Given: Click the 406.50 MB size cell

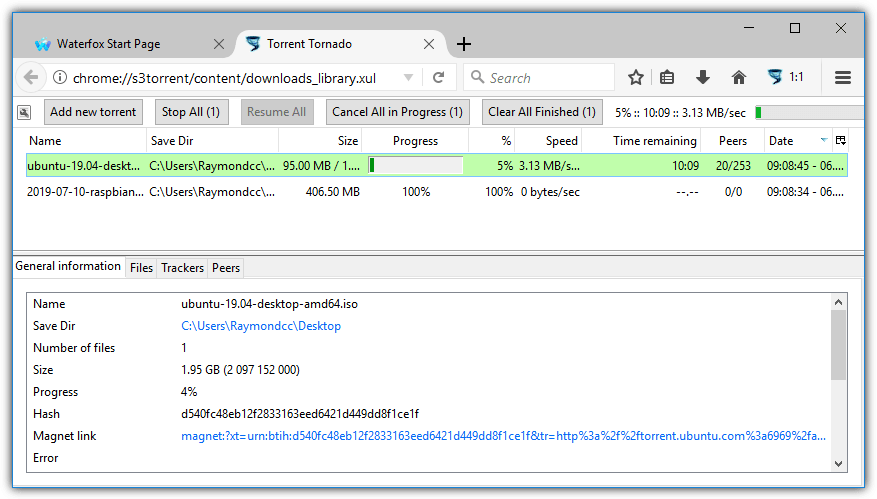Looking at the screenshot, I should (332, 192).
